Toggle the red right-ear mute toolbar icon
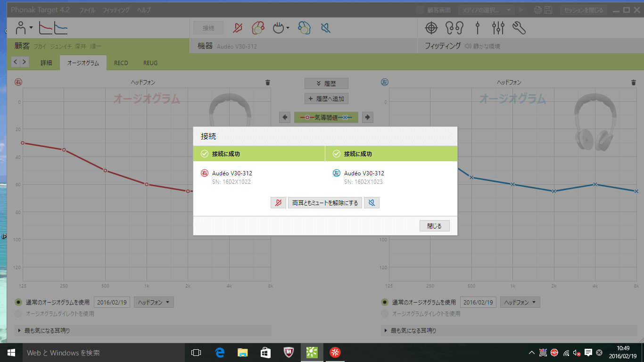This screenshot has width=644, height=362. 238,28
